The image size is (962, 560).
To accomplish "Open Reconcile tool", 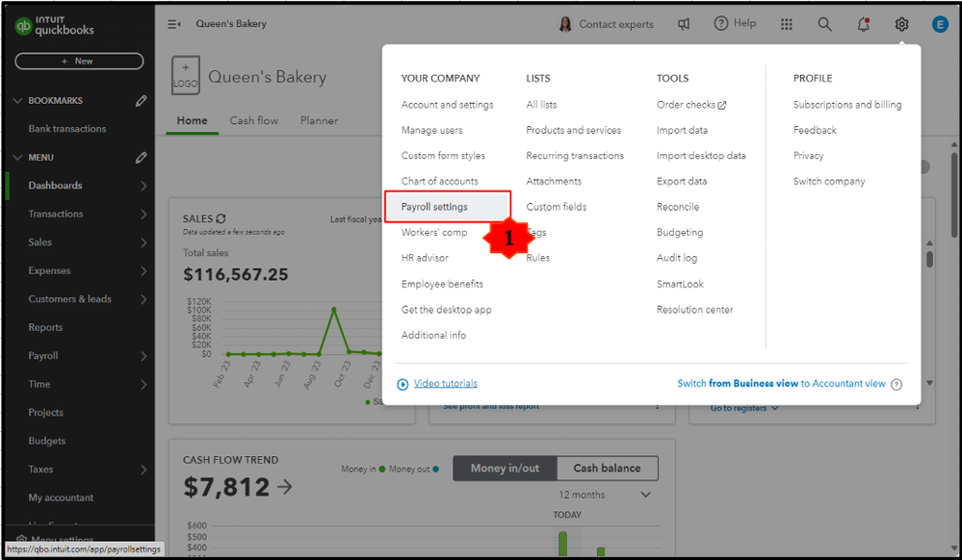I will coord(677,207).
